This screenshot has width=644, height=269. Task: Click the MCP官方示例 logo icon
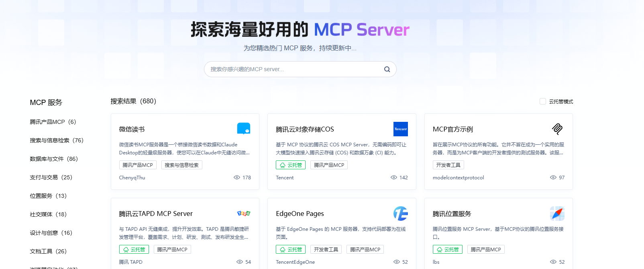(557, 129)
